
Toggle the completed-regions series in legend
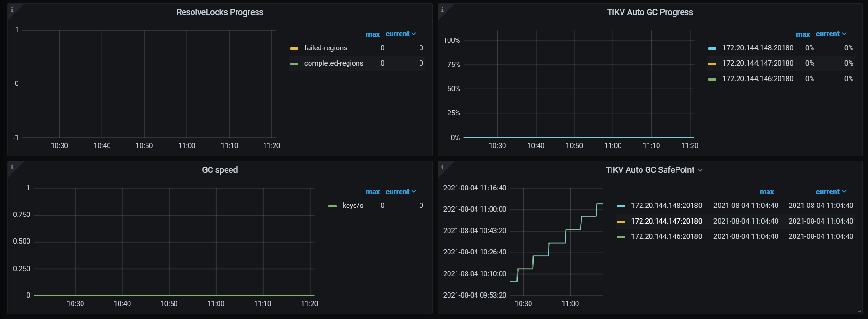pos(333,63)
